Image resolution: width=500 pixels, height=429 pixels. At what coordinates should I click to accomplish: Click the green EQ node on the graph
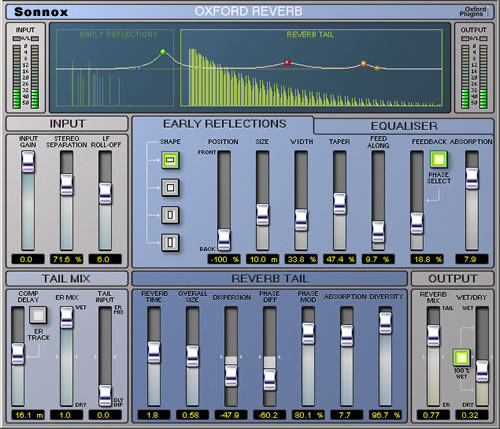[163, 52]
